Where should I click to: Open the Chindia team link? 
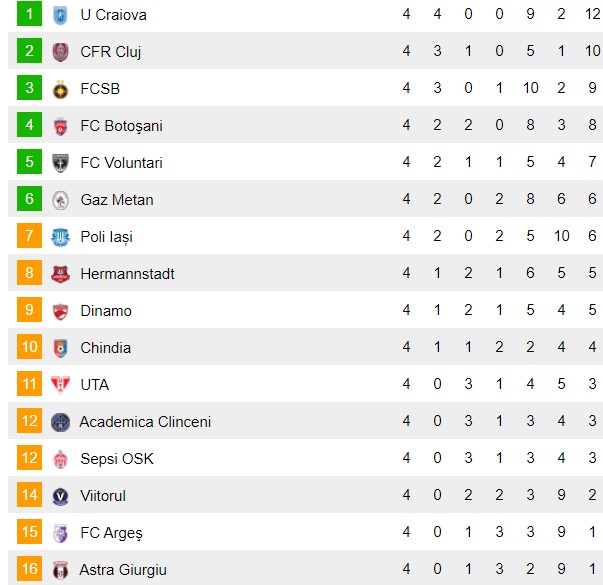pos(106,348)
